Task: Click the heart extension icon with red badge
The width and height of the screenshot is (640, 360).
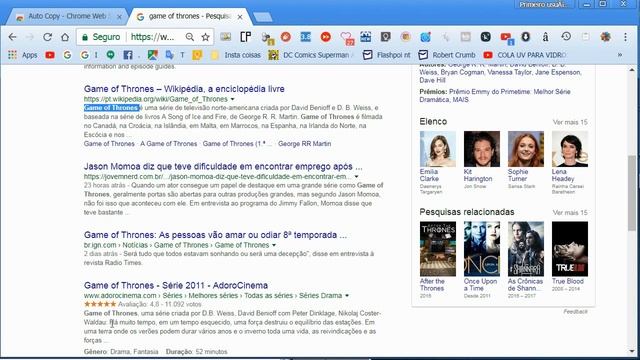Action: point(347,38)
